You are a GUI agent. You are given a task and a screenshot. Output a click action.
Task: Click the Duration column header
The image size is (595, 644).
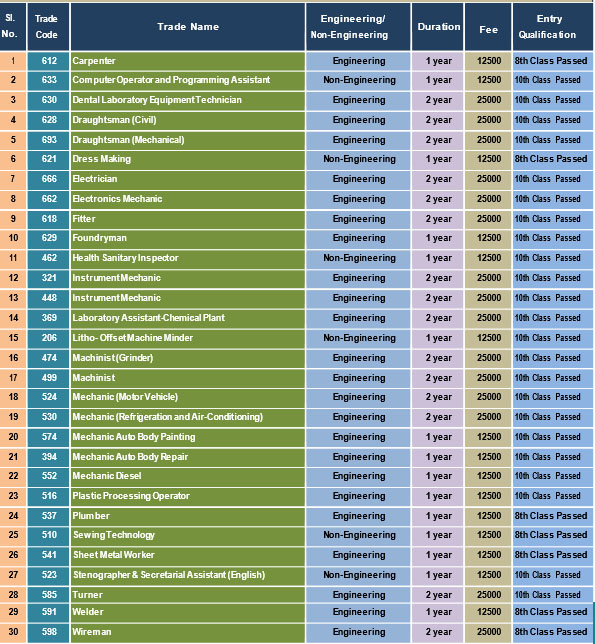(438, 27)
